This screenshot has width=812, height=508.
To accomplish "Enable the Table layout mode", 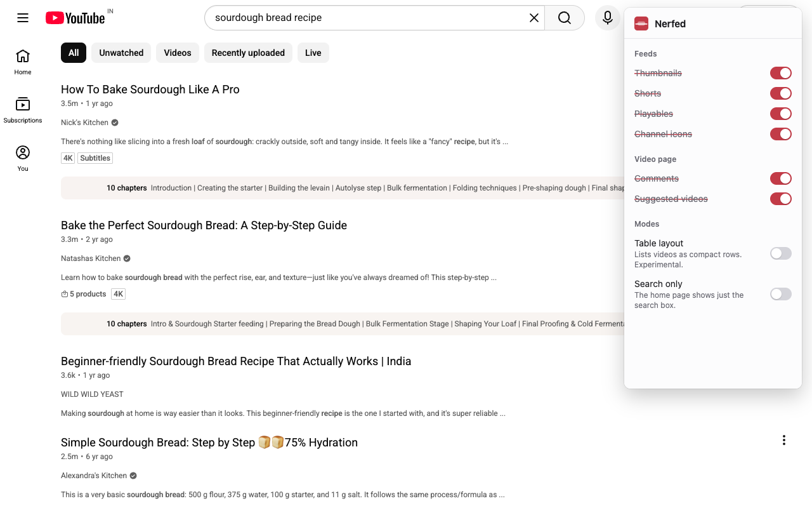I will pyautogui.click(x=781, y=253).
